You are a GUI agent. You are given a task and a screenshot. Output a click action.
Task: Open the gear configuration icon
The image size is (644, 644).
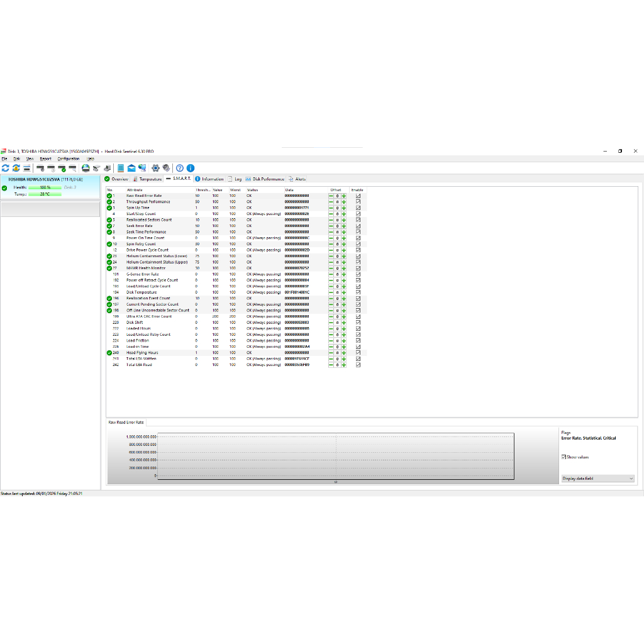[x=155, y=168]
